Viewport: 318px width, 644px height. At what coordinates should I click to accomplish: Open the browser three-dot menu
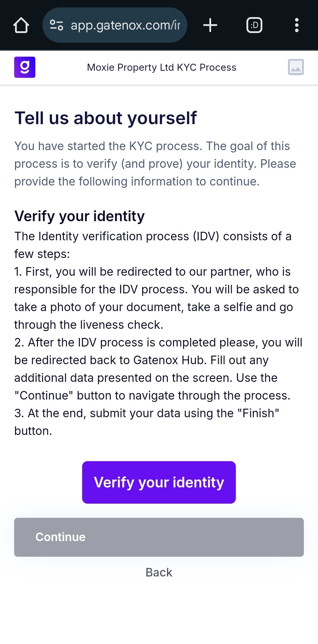pyautogui.click(x=297, y=25)
